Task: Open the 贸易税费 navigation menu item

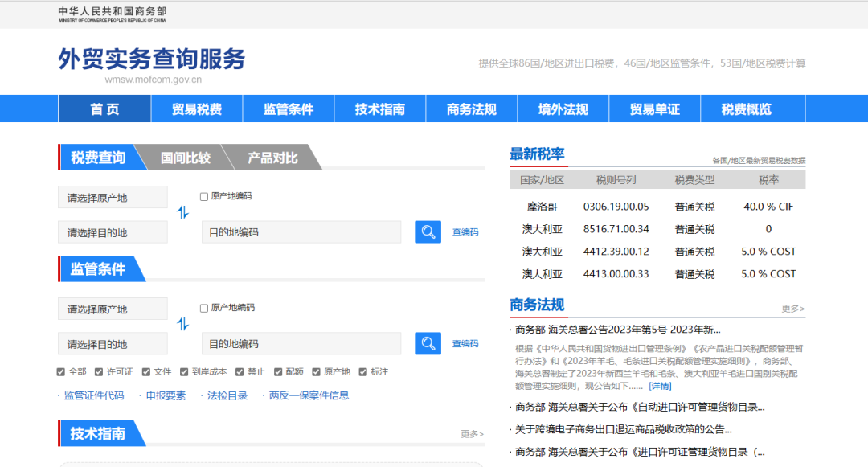Action: point(197,109)
